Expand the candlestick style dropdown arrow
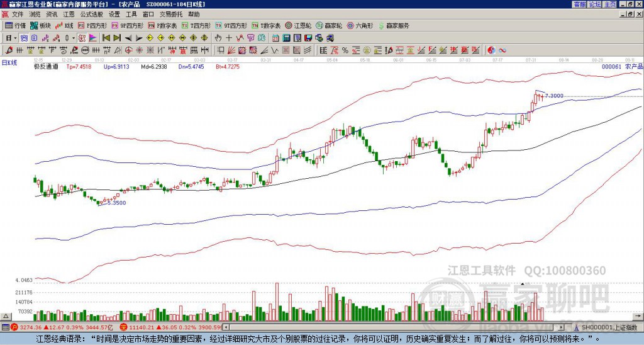Viewport: 644px width, 345px height. coord(73,38)
